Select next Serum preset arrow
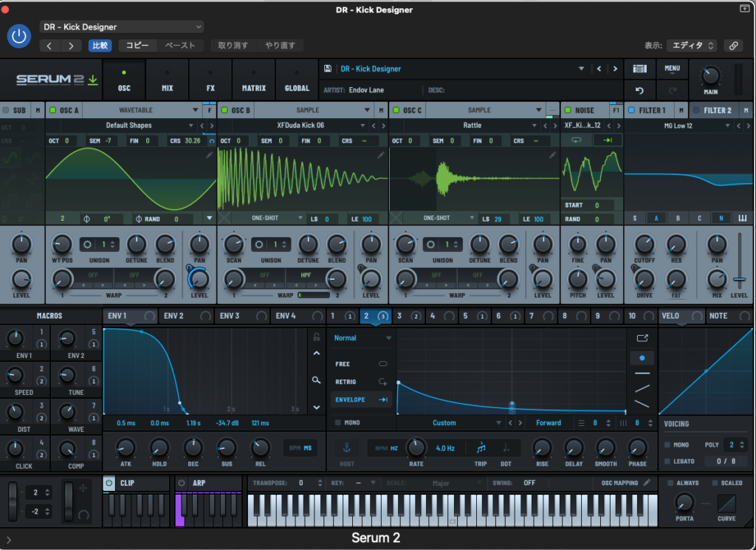Screen dimensions: 756x550 tap(615, 69)
